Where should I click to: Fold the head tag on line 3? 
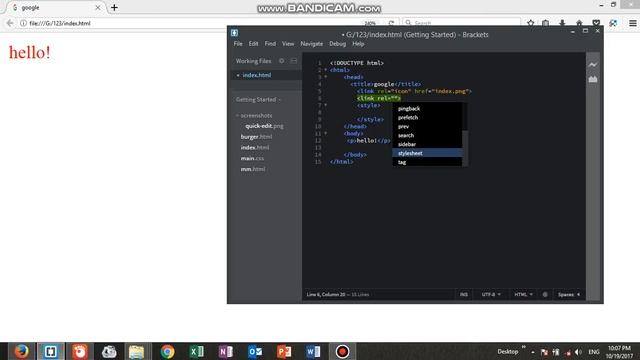coord(325,77)
